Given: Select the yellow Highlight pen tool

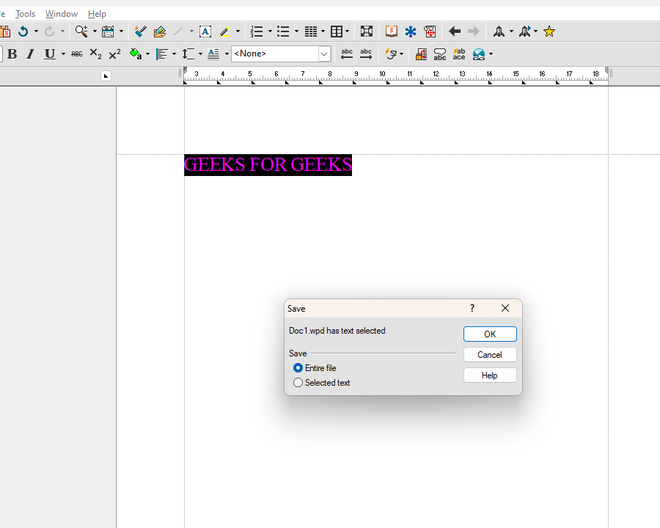Looking at the screenshot, I should tap(224, 32).
